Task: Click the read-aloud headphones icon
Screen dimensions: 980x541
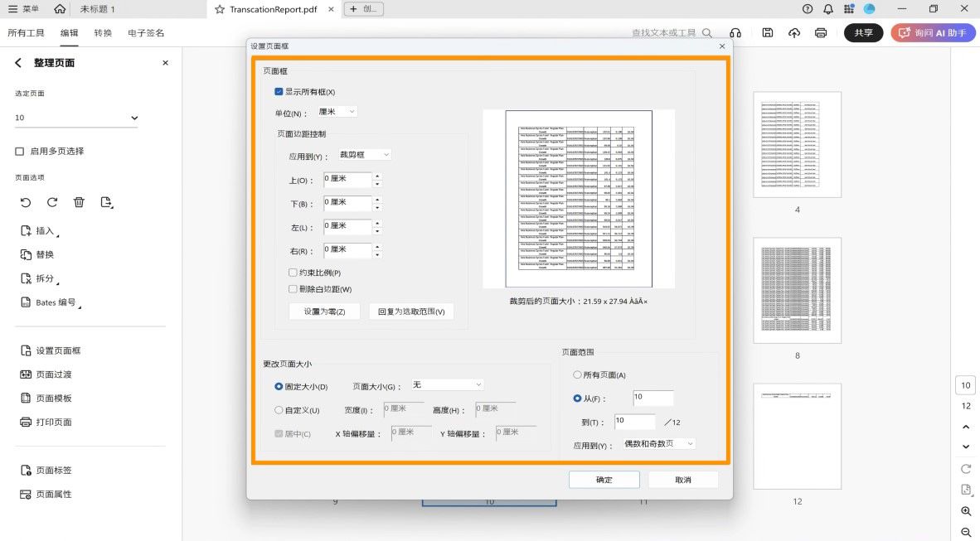Action: tap(735, 32)
